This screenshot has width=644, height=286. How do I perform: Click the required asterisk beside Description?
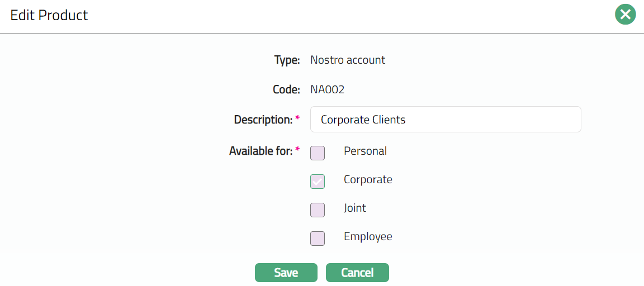tap(297, 118)
